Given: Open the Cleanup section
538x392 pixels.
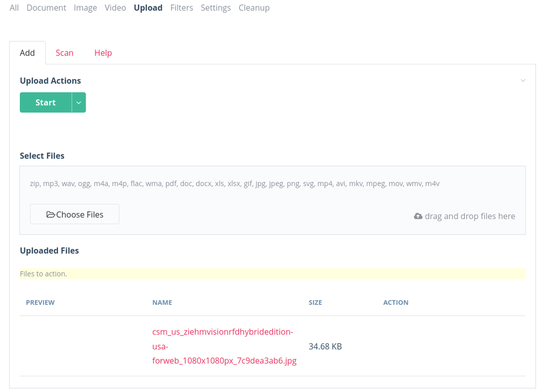Looking at the screenshot, I should point(254,8).
